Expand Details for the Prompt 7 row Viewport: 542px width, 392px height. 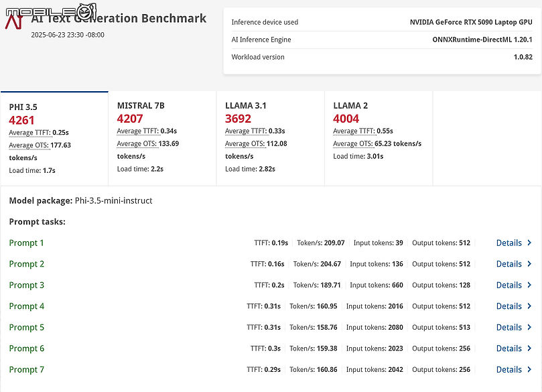[514, 369]
